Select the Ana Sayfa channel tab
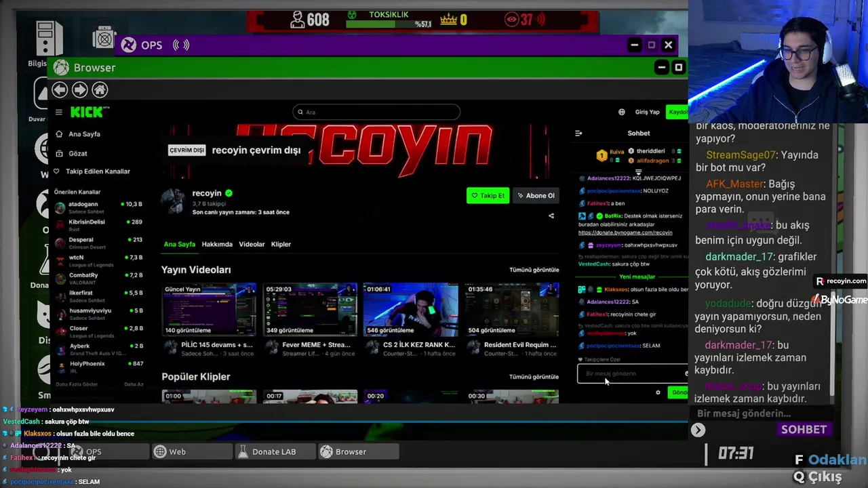This screenshot has height=488, width=868. tap(179, 244)
